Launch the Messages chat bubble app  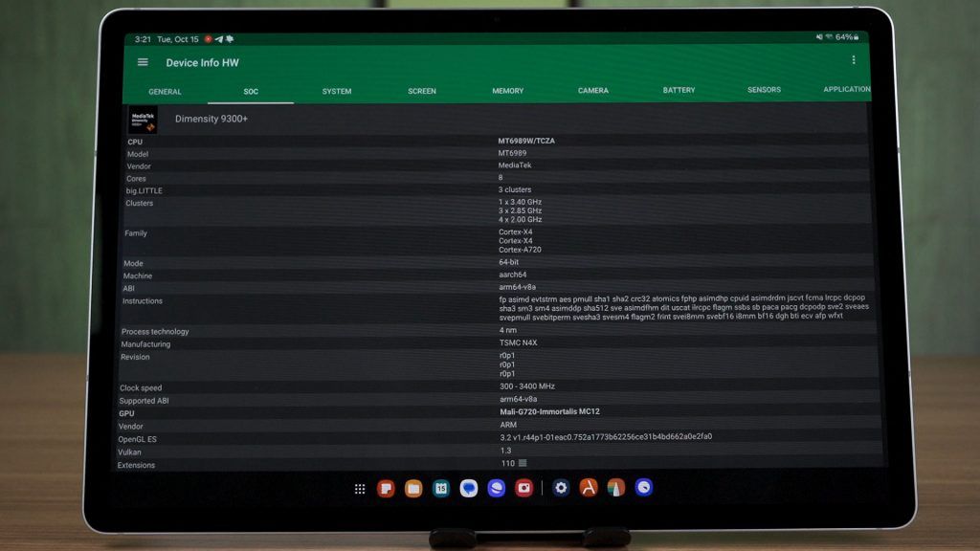click(x=469, y=488)
